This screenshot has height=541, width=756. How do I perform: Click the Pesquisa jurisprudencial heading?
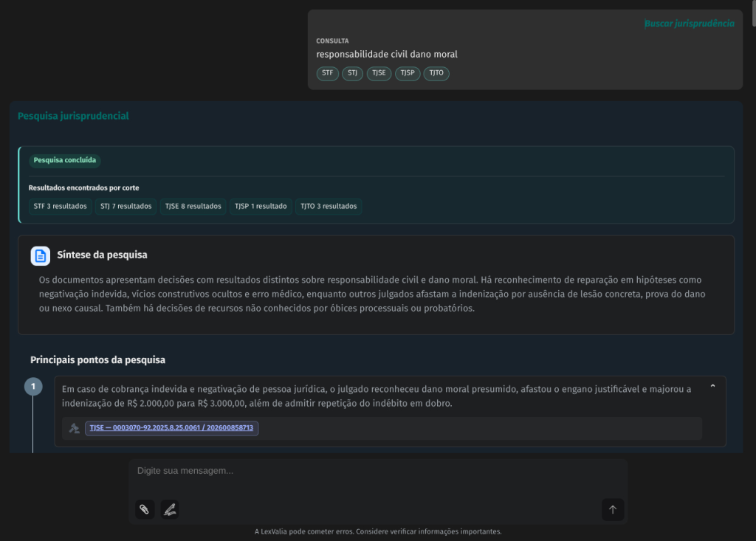[73, 116]
